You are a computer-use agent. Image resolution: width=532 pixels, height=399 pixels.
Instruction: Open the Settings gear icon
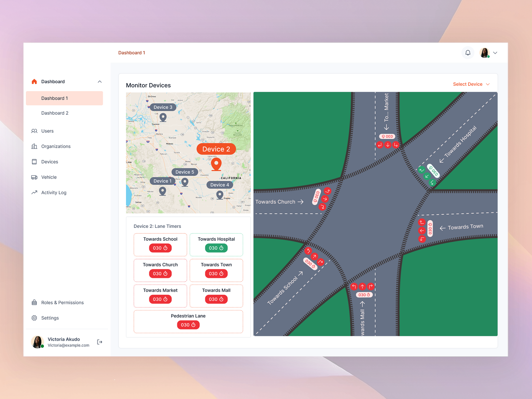click(34, 318)
